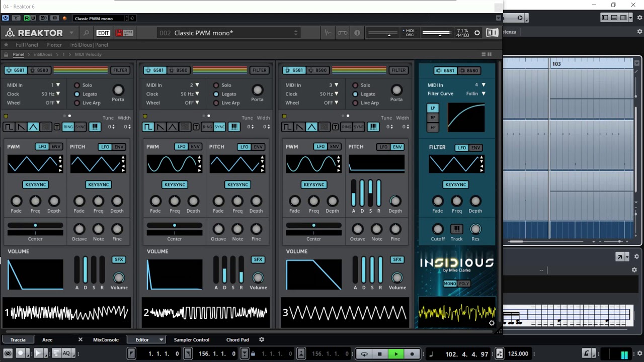Viewport: 644px width, 362px height.
Task: Open the Filter Curve Follin dropdown
Action: [x=475, y=94]
